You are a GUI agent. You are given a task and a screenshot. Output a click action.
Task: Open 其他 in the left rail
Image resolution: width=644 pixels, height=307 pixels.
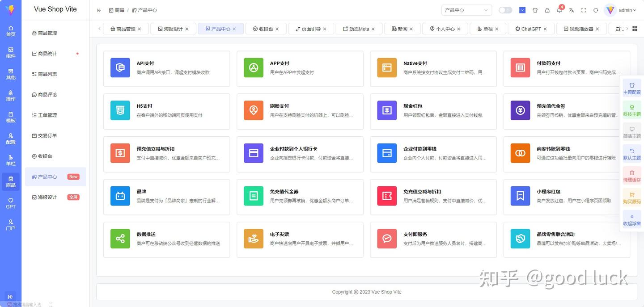11,74
